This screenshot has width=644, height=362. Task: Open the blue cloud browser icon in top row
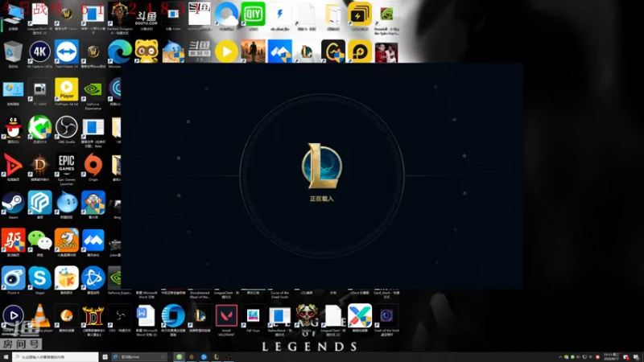226,15
